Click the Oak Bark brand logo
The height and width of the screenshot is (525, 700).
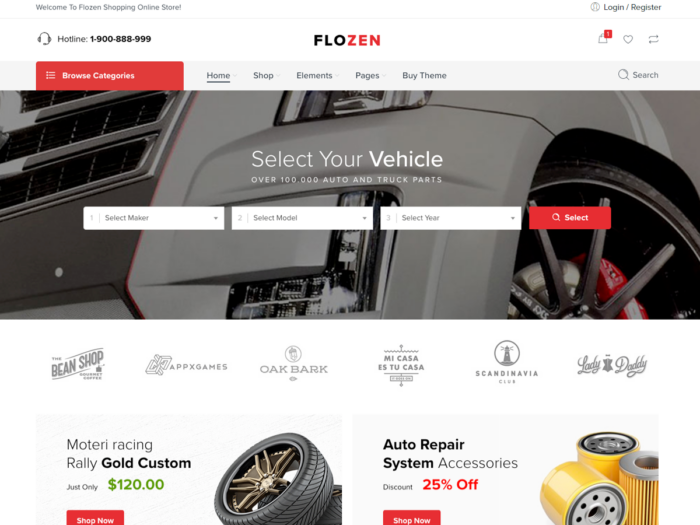pyautogui.click(x=294, y=364)
